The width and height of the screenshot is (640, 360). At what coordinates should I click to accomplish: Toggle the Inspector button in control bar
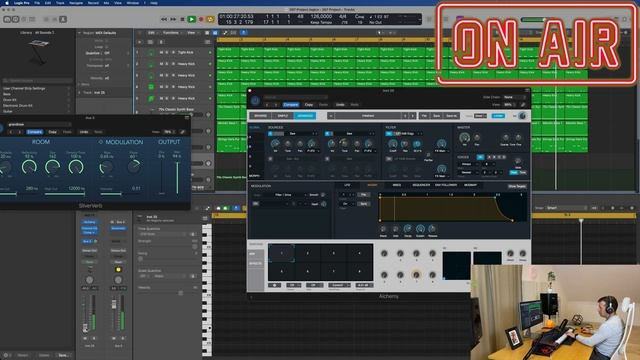(x=15, y=19)
